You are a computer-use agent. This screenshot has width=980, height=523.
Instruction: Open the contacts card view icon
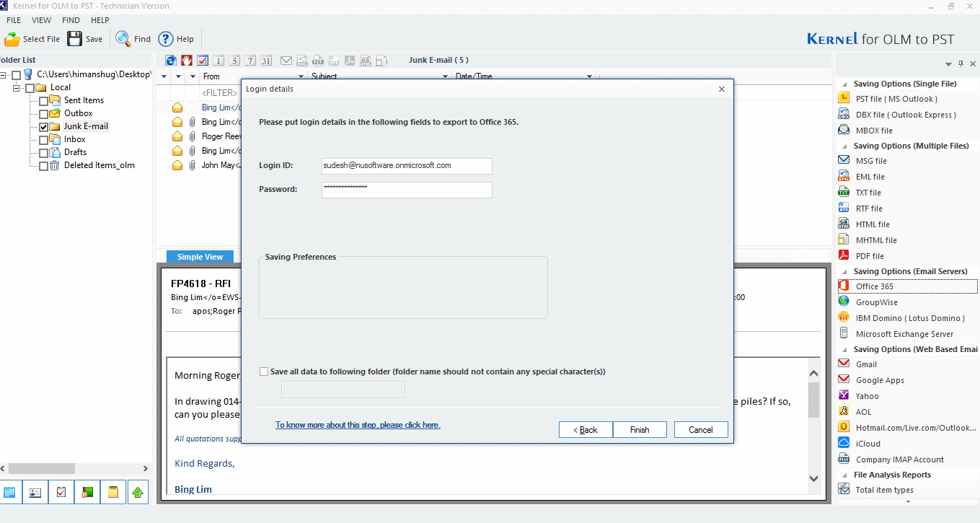point(35,492)
